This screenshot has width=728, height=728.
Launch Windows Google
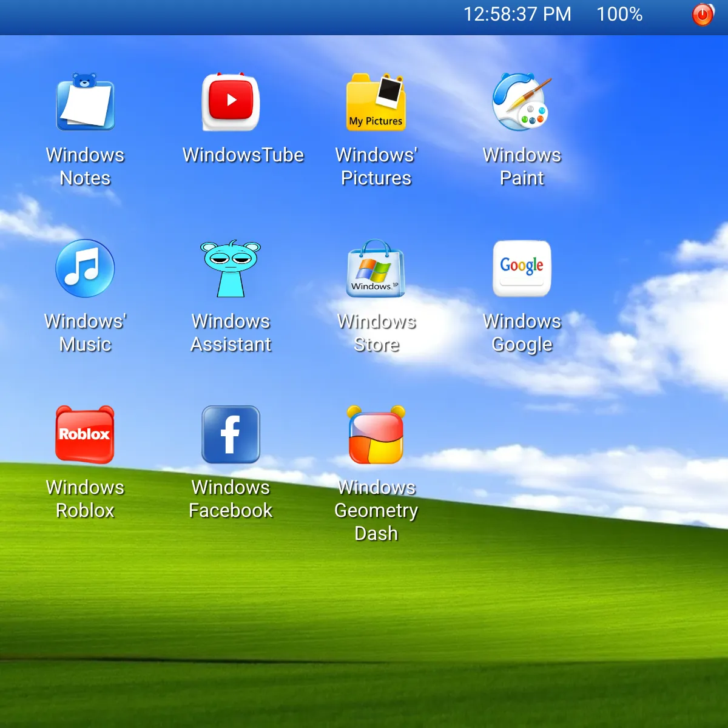coord(522,269)
